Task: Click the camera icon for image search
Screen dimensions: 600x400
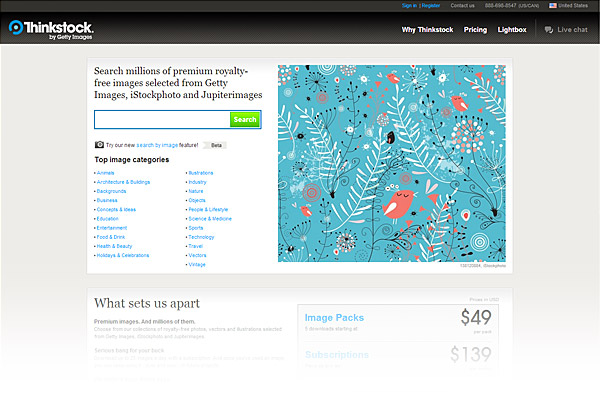Action: (99, 145)
